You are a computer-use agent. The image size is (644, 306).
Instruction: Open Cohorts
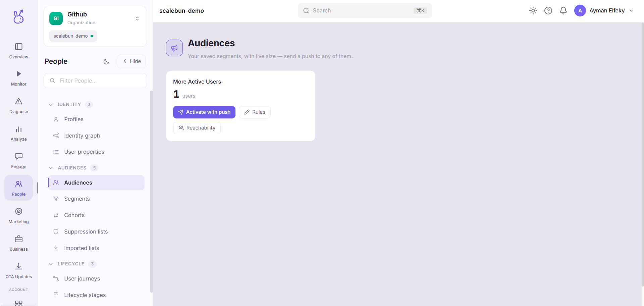point(96,215)
